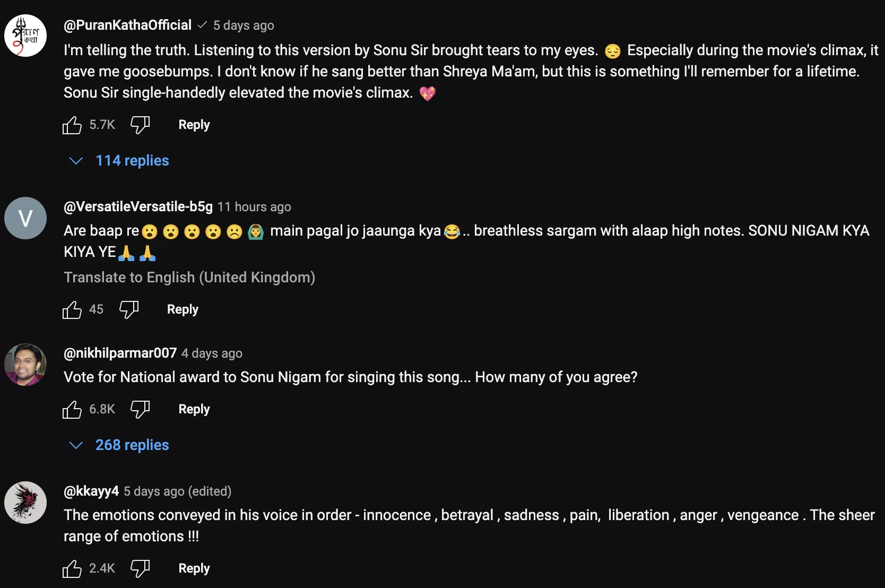Click the PuranKathaOfficial channel avatar

25,36
